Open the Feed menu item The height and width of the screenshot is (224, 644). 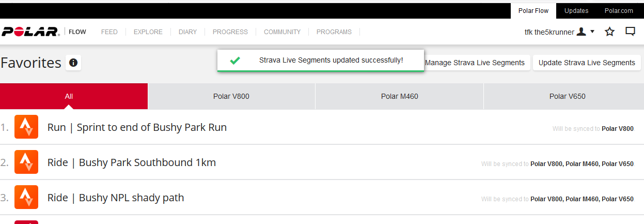tap(109, 32)
